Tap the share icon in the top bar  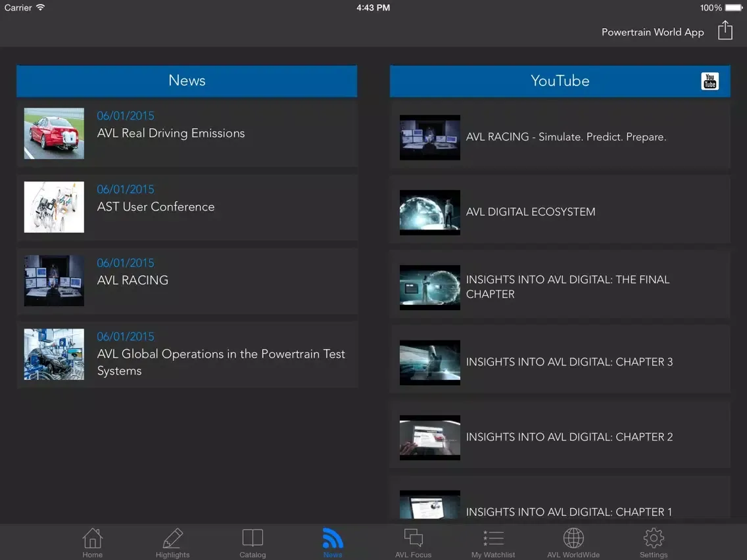(x=725, y=30)
